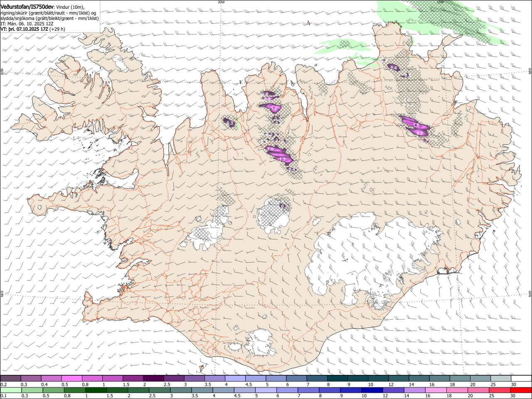Click the light periwinkle 4 swatch in the top legend row
The width and height of the screenshot is (532, 399).
pos(235,378)
